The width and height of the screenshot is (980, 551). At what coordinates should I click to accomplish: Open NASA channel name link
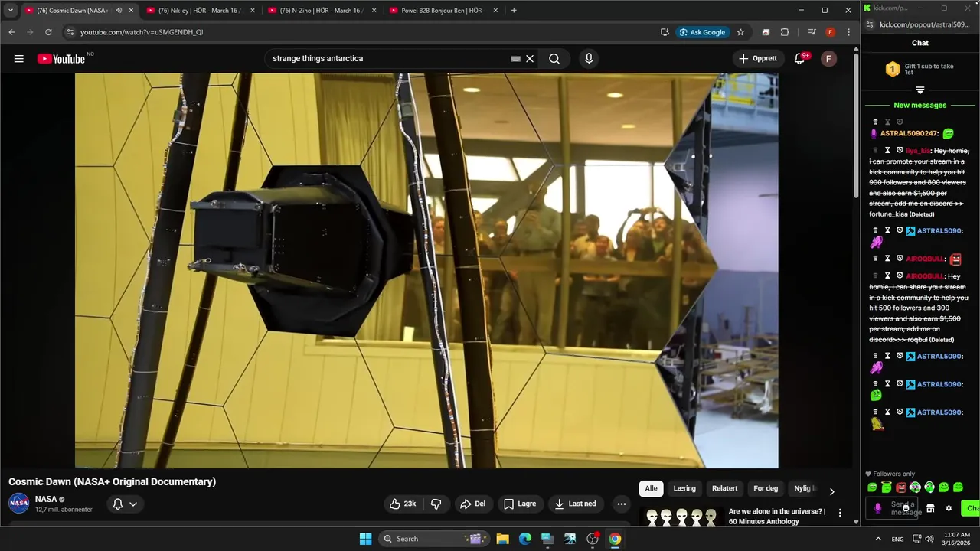pos(46,499)
